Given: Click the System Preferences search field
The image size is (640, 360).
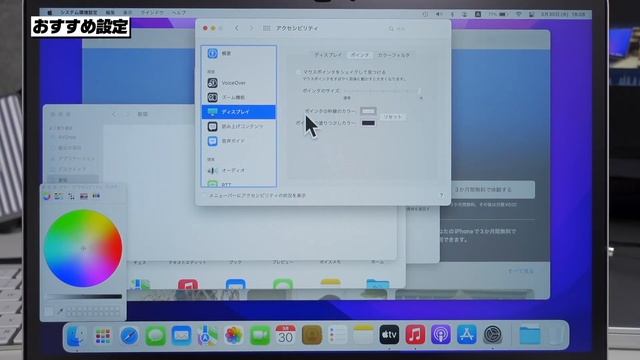Looking at the screenshot, I should click(414, 29).
